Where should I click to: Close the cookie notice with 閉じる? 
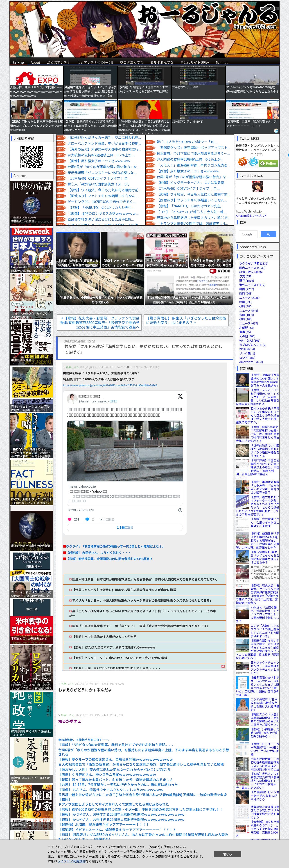click(227, 854)
